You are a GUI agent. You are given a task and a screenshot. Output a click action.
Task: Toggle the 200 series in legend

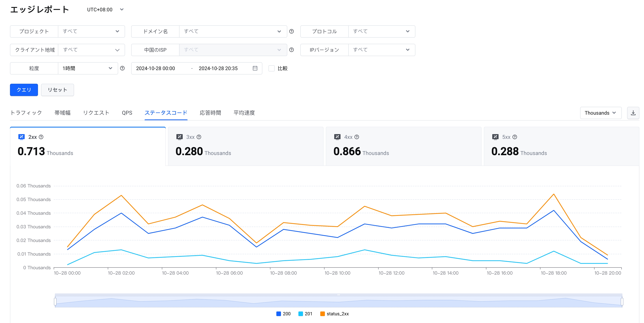point(283,314)
